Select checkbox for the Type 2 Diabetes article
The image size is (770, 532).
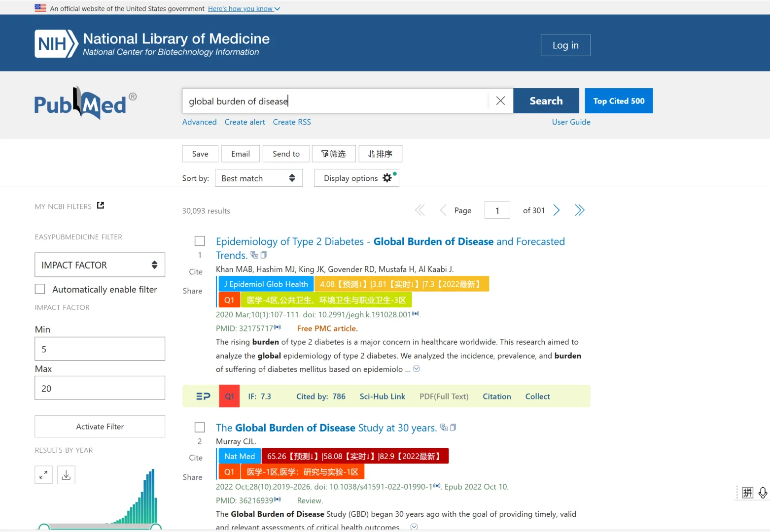tap(200, 241)
